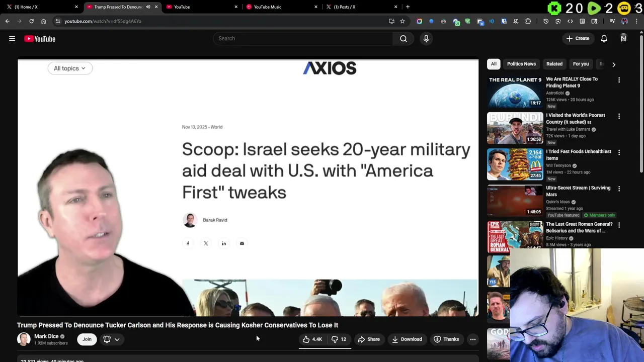Open more options for Planet 9 video
The height and width of the screenshot is (362, 644).
click(x=619, y=80)
